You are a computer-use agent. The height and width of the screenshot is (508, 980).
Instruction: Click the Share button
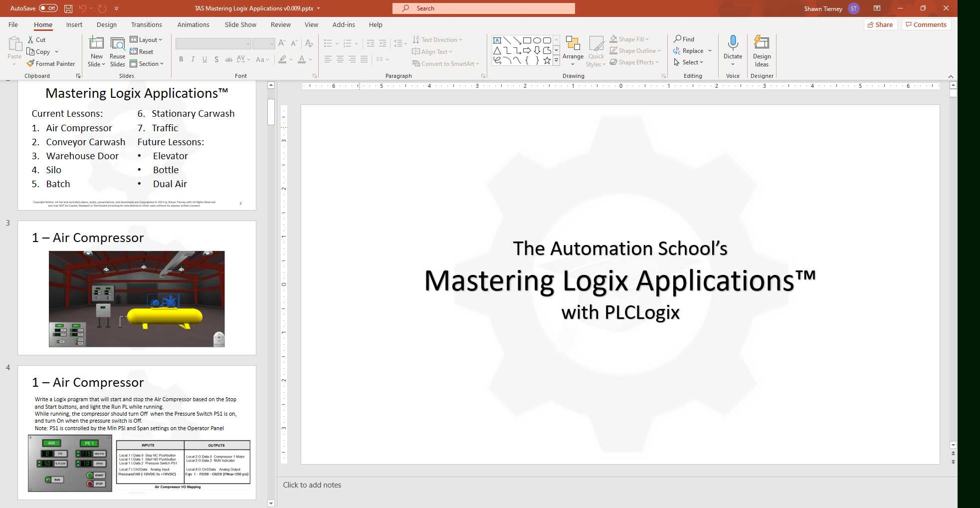(x=880, y=24)
